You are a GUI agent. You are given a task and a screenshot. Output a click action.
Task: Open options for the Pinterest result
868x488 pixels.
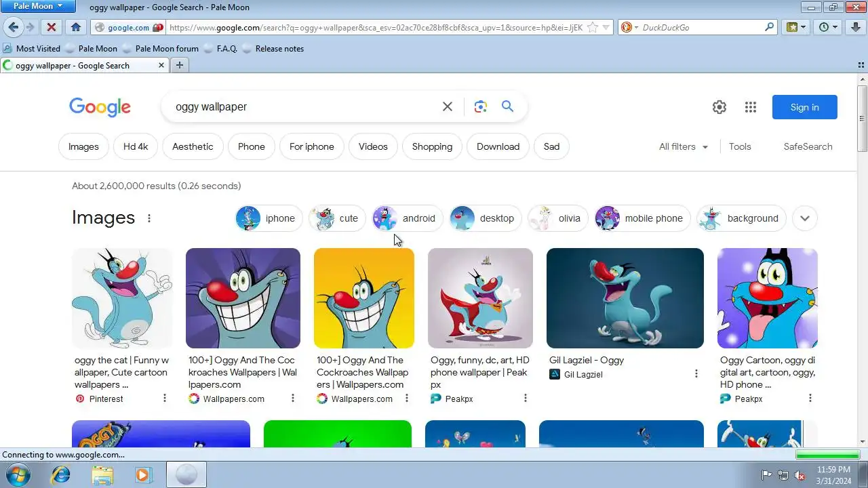click(x=165, y=398)
